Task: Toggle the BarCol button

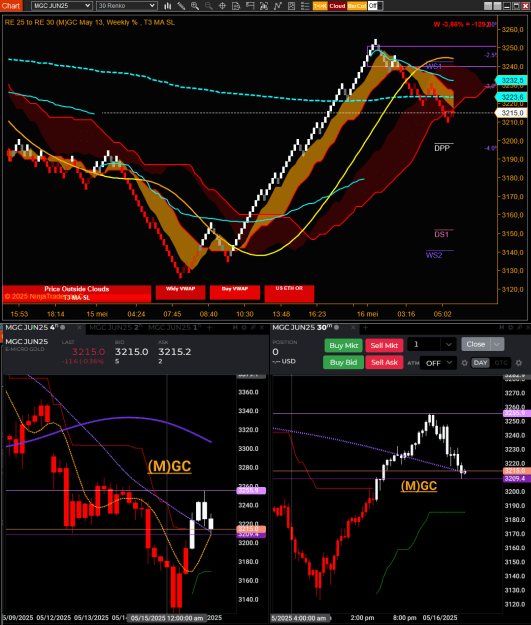Action: 356,6
